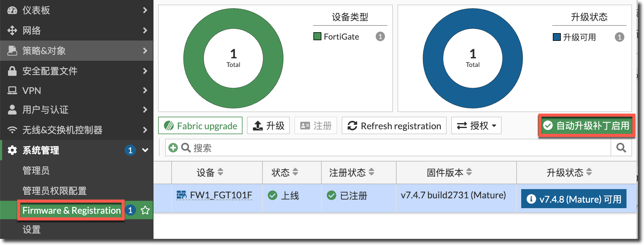This screenshot has width=644, height=245.
Task: Open the 管理员权限配置 menu item
Action: click(x=54, y=191)
